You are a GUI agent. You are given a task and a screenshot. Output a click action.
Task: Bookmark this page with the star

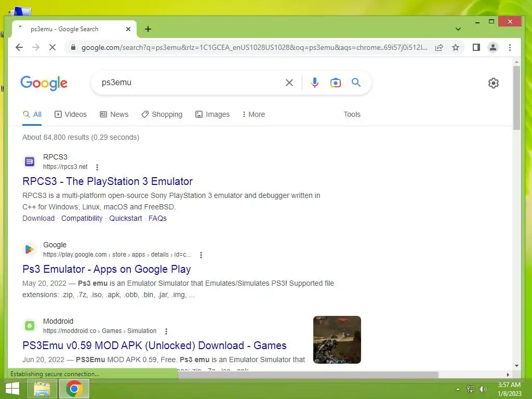[456, 47]
